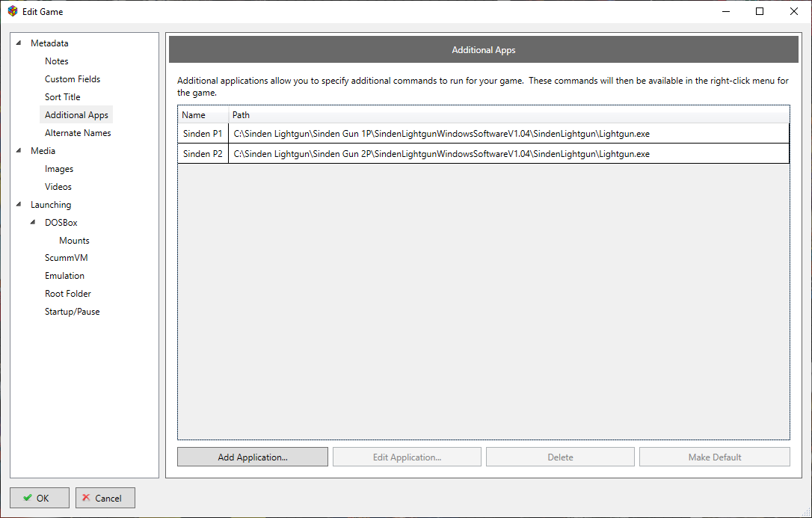Click the red X icon on Cancel
The width and height of the screenshot is (812, 518).
pos(86,497)
